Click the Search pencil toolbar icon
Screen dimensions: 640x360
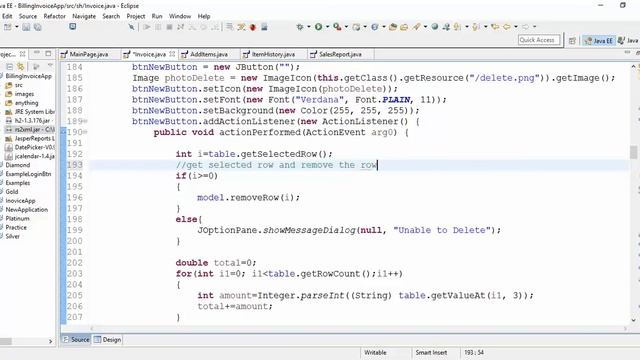pos(416,27)
